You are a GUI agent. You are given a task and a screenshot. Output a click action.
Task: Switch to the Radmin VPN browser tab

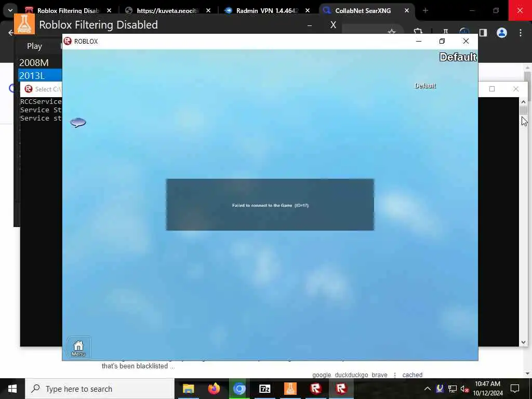267,10
